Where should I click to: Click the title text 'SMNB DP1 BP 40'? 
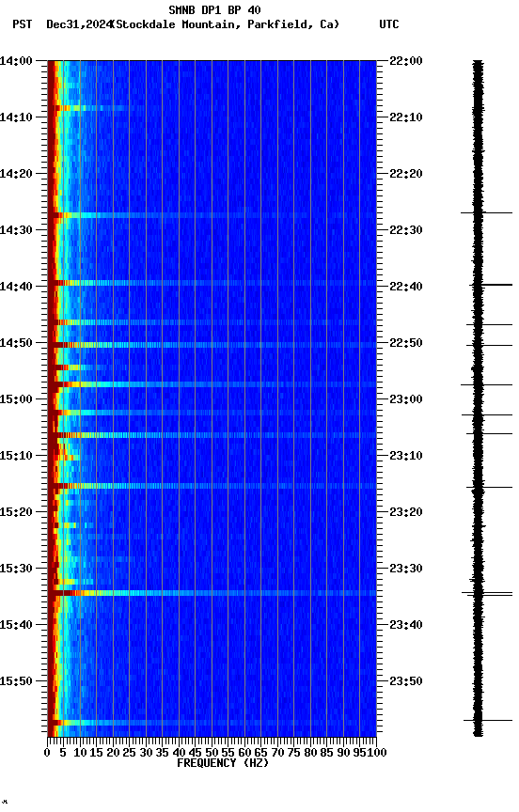pos(214,9)
